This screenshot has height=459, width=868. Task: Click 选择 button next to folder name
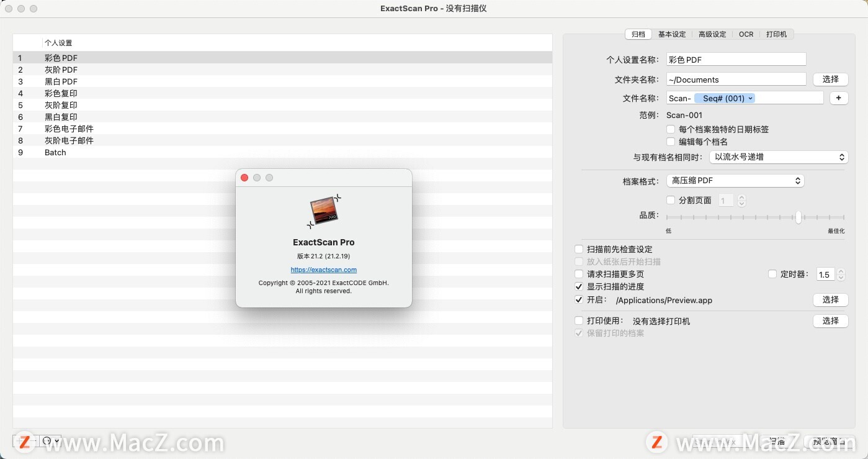[x=831, y=79]
